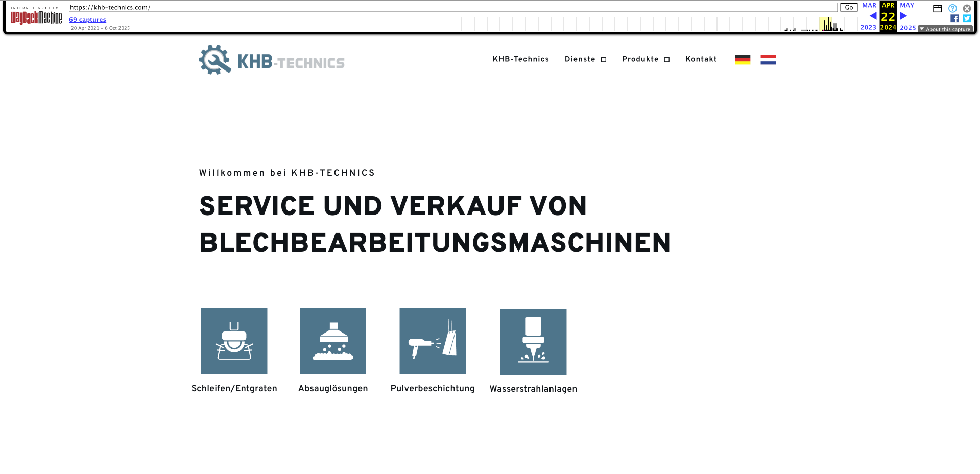Open the Kontakt menu item

click(x=701, y=59)
